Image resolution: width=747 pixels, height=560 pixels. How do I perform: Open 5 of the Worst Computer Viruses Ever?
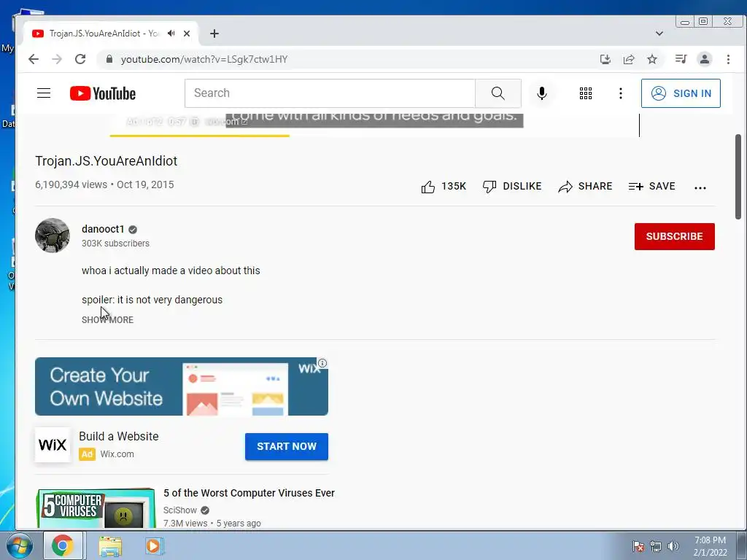(x=249, y=493)
